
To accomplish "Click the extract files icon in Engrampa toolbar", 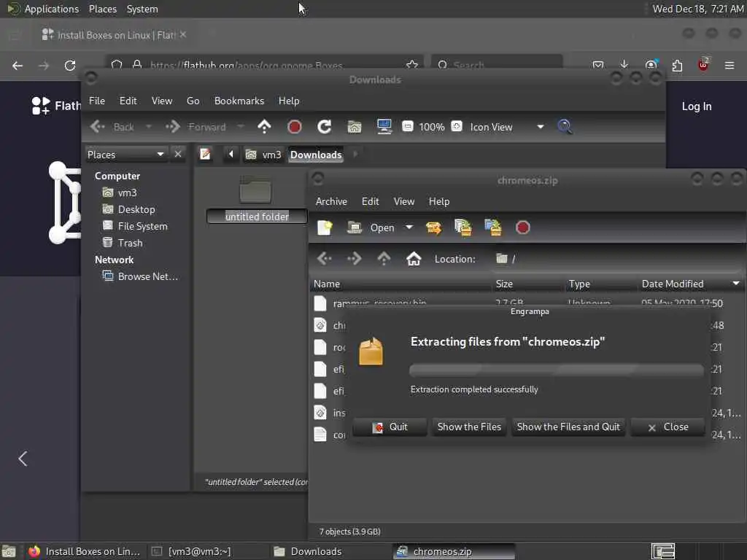I will (x=433, y=227).
